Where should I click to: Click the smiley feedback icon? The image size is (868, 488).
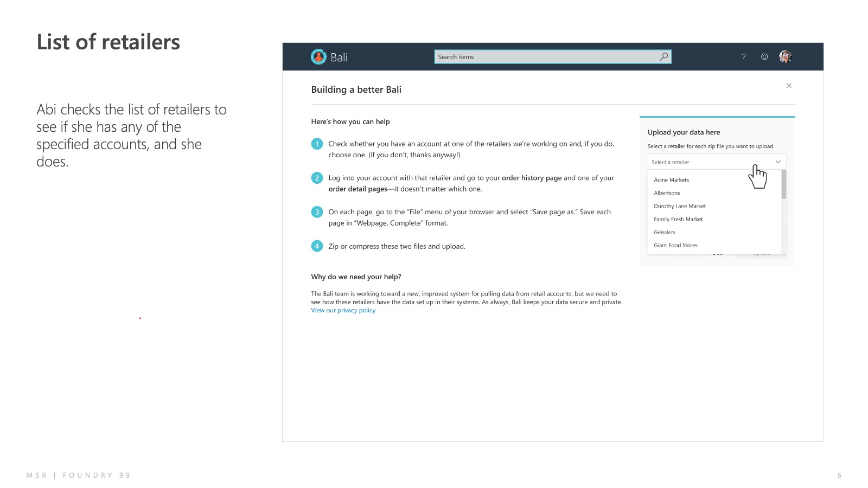pos(764,56)
